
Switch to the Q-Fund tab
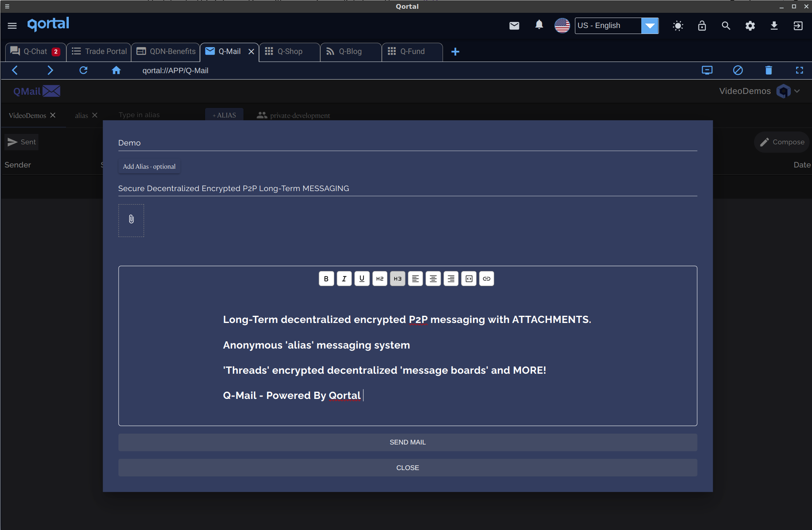point(413,52)
